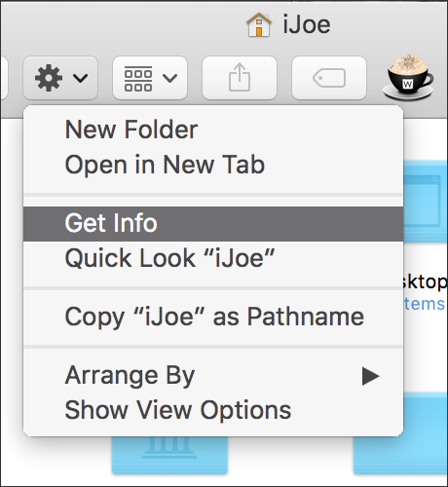Click the Desktop folder name label
Viewport: 448px width, 487px height.
pos(425,282)
